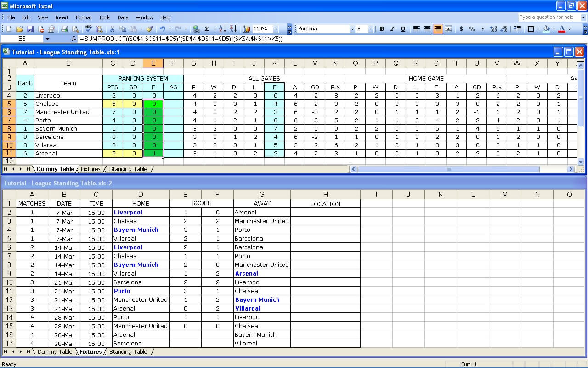Click row 9 header in the top window
588x368 pixels.
[x=10, y=137]
